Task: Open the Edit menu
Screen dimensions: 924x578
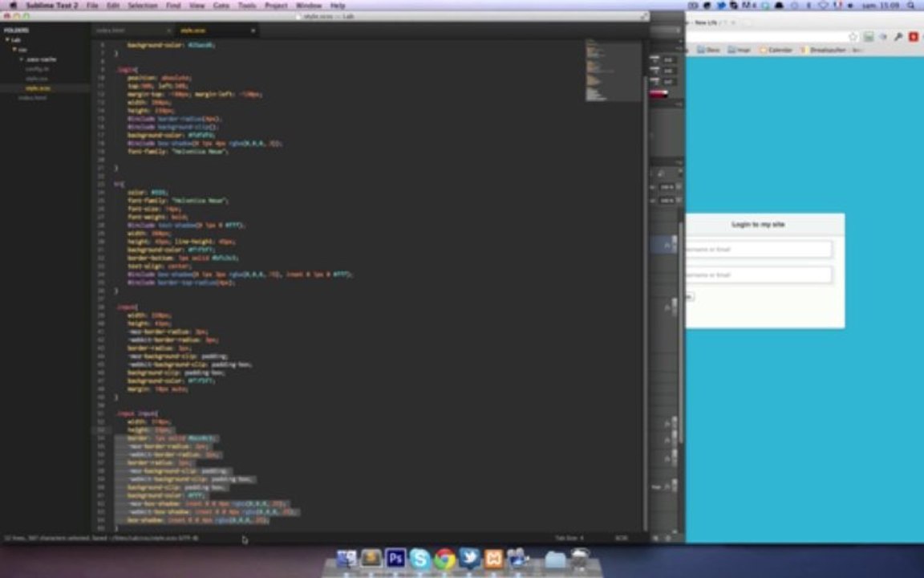Action: point(113,6)
